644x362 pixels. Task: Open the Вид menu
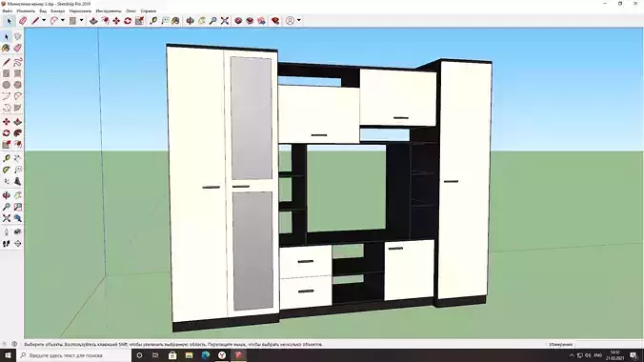43,11
